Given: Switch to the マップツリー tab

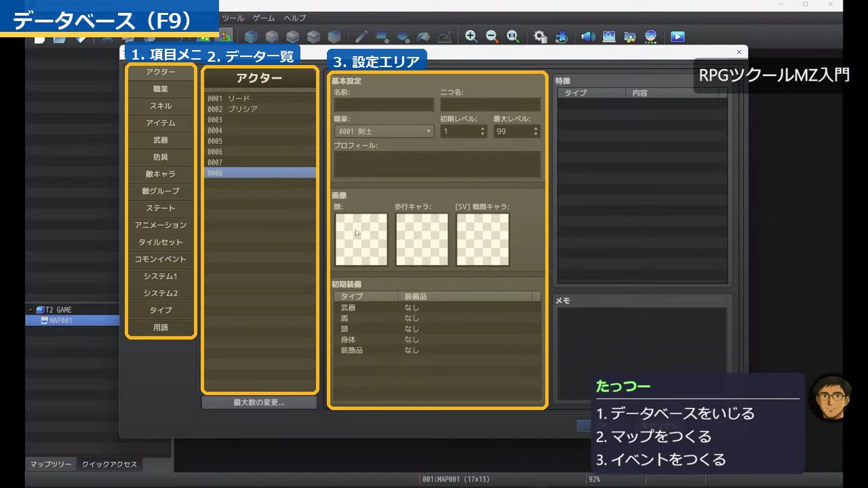Looking at the screenshot, I should (51, 464).
